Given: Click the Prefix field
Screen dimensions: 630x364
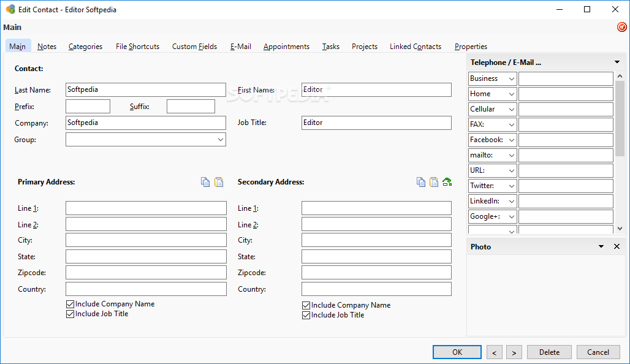Looking at the screenshot, I should [x=88, y=107].
